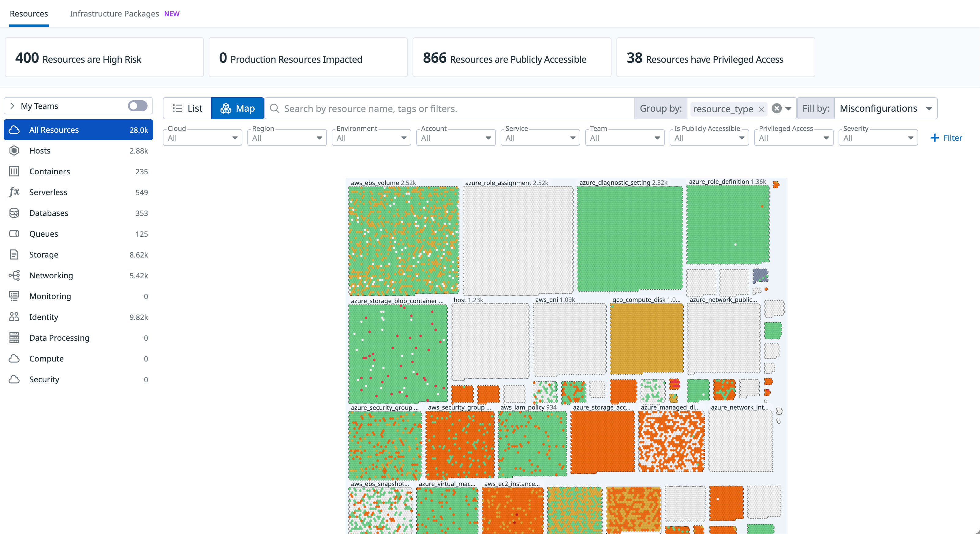980x534 pixels.
Task: Open the Severity filter dropdown
Action: pos(878,138)
